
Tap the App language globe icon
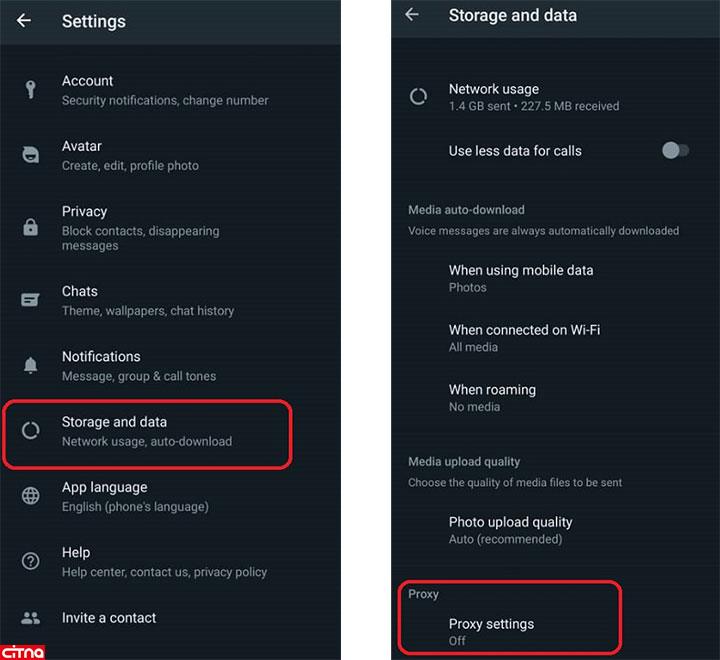31,496
